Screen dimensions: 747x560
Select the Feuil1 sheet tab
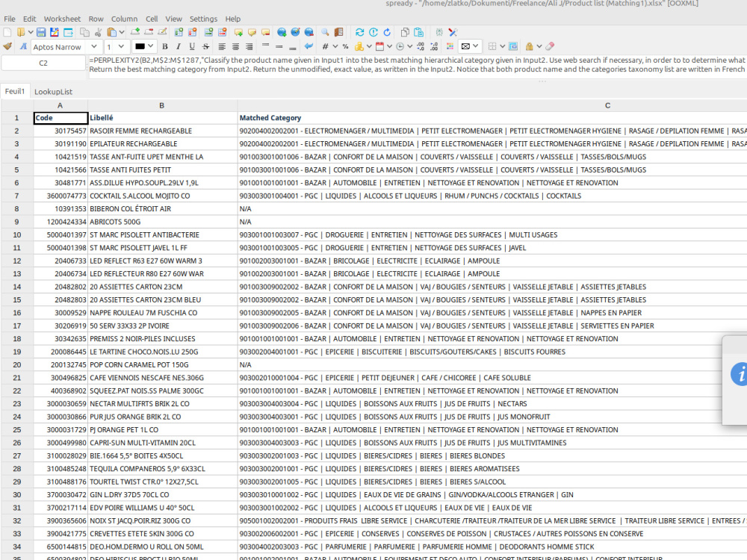[15, 91]
